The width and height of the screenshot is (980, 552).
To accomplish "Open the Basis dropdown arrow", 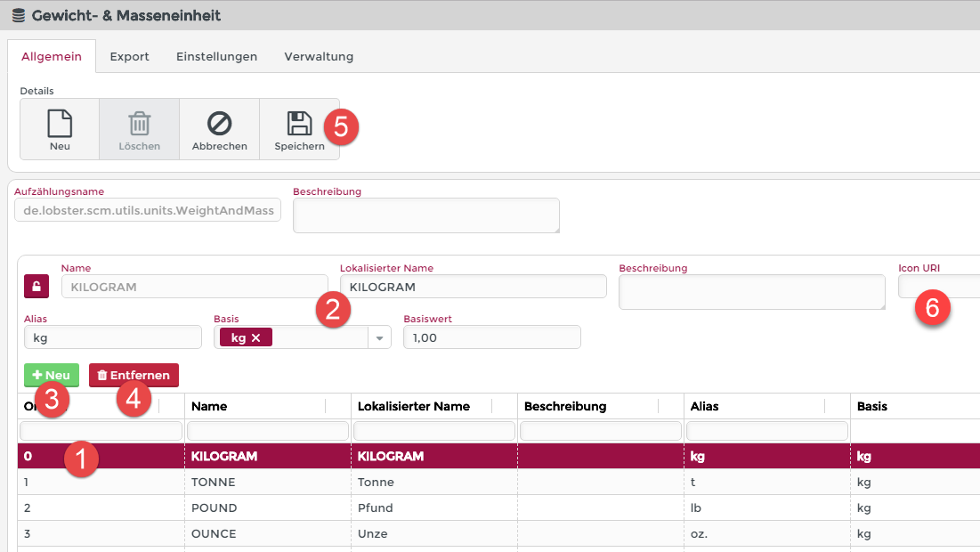I will 379,338.
